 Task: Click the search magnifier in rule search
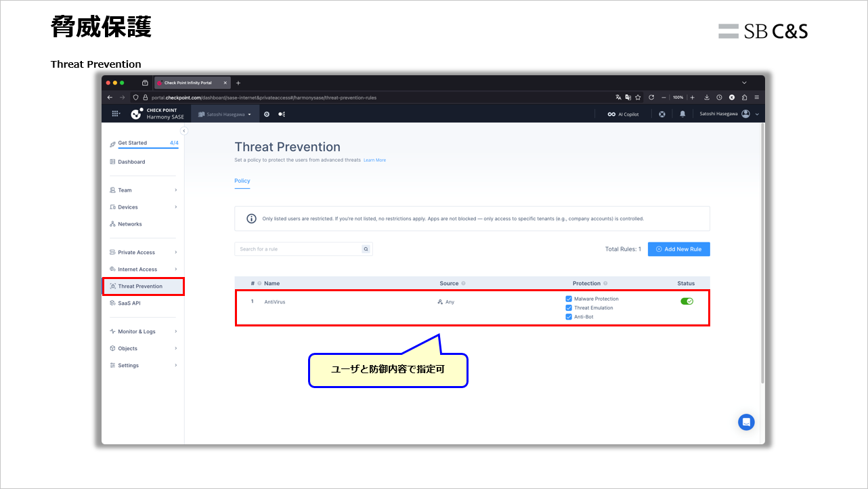pyautogui.click(x=366, y=249)
